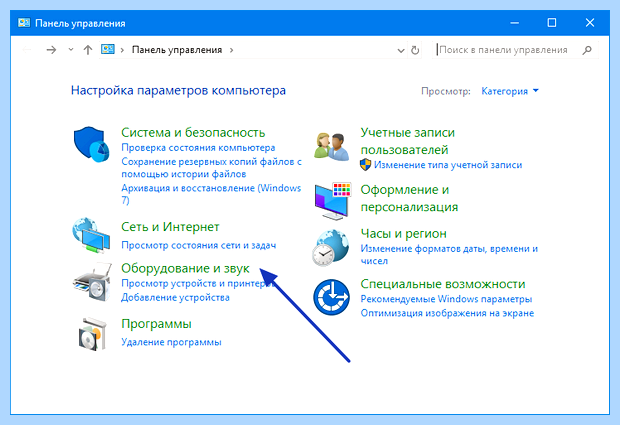Close the Control Panel window
This screenshot has width=620, height=425.
[x=590, y=23]
